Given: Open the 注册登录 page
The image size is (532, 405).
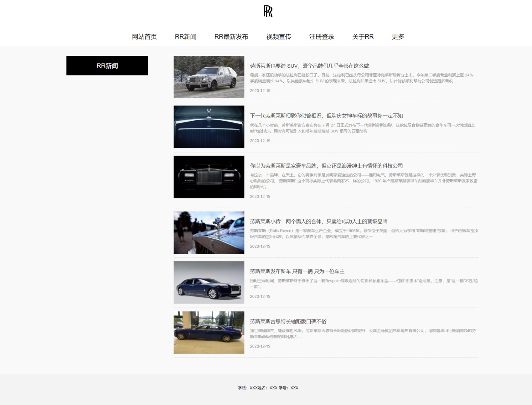Looking at the screenshot, I should pos(321,37).
